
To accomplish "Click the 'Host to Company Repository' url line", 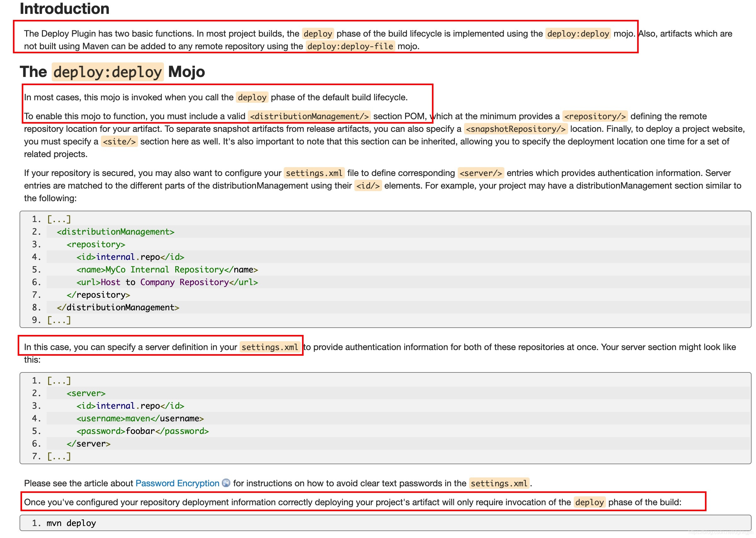I will (167, 282).
